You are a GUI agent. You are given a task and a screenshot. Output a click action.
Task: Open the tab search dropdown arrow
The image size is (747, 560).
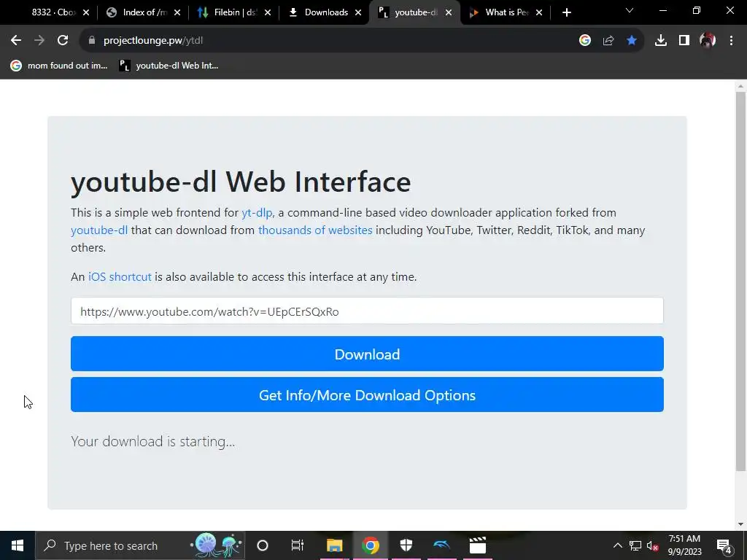coord(630,10)
